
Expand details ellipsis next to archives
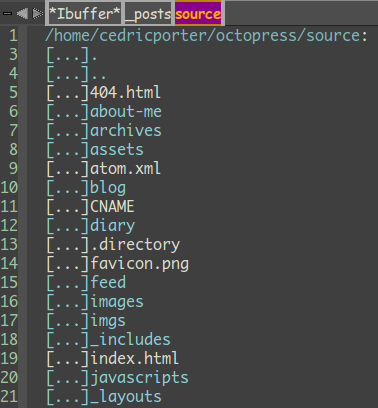68,131
